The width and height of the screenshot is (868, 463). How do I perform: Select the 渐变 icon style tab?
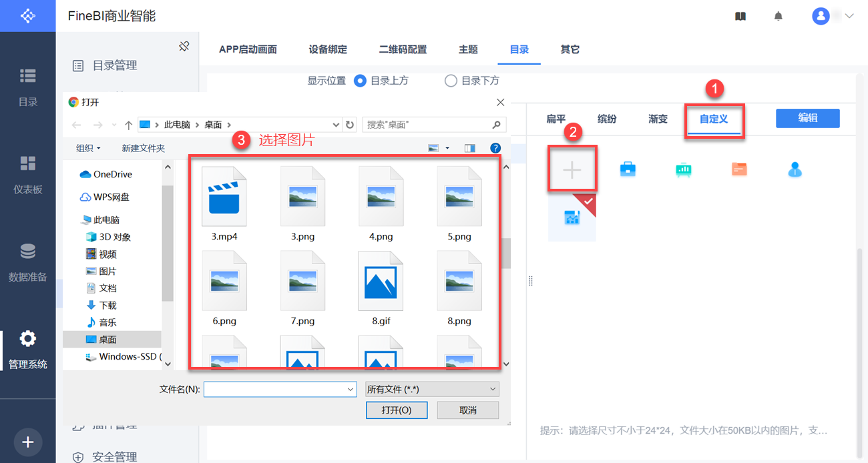(x=658, y=119)
